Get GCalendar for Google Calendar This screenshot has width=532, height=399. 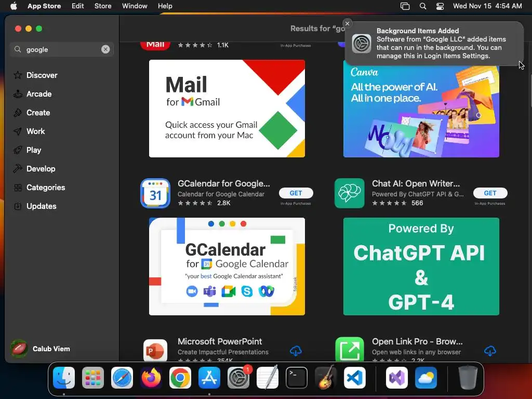pos(296,193)
